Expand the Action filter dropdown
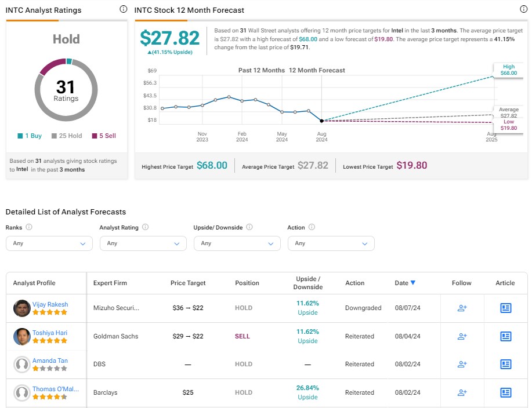The height and width of the screenshot is (408, 532). (331, 243)
